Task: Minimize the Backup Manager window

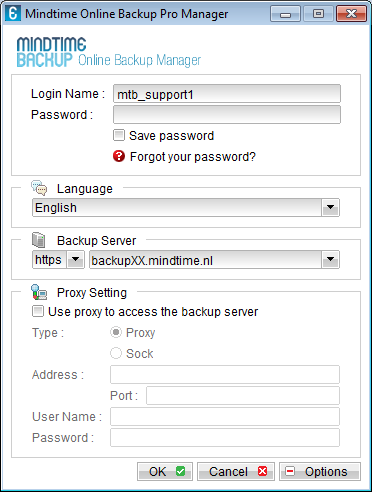Action: click(285, 14)
